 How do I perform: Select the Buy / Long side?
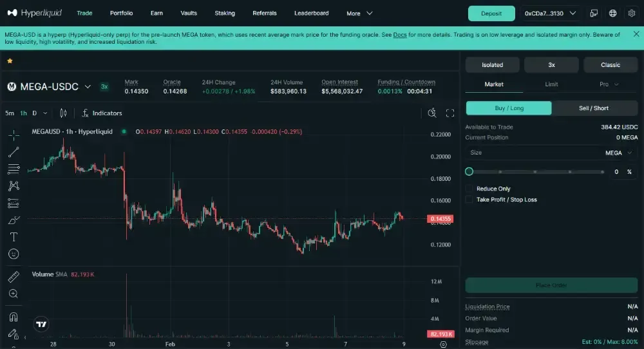point(509,108)
